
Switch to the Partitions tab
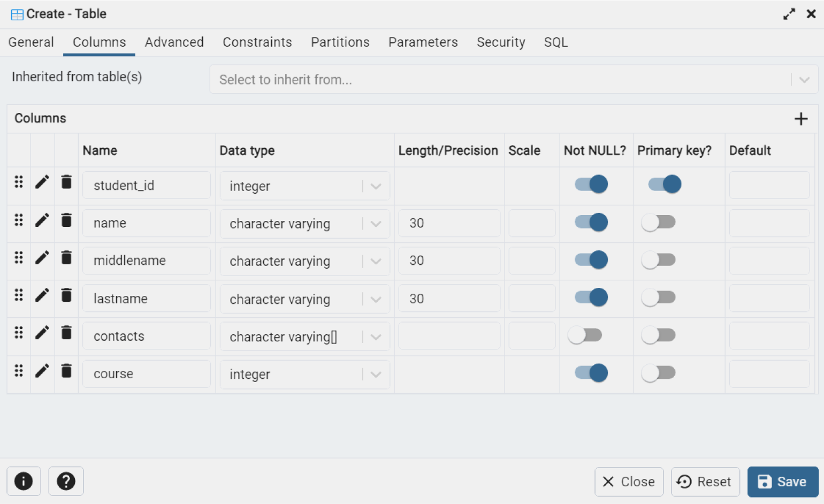340,42
